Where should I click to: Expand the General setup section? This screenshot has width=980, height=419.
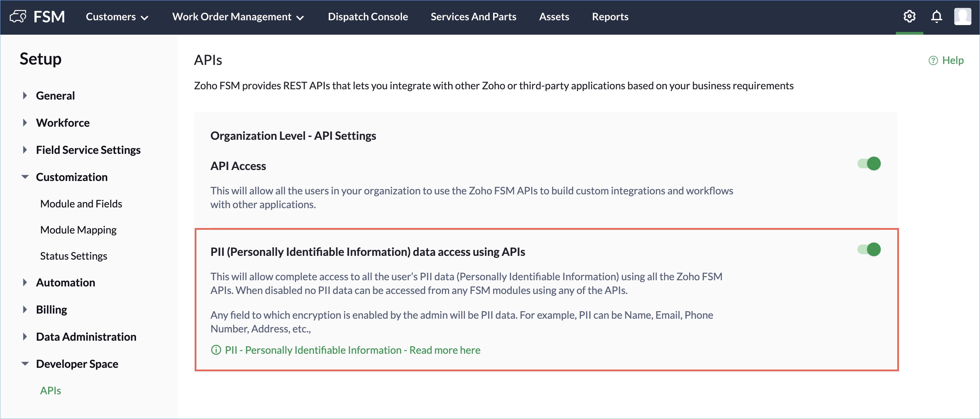click(x=25, y=95)
